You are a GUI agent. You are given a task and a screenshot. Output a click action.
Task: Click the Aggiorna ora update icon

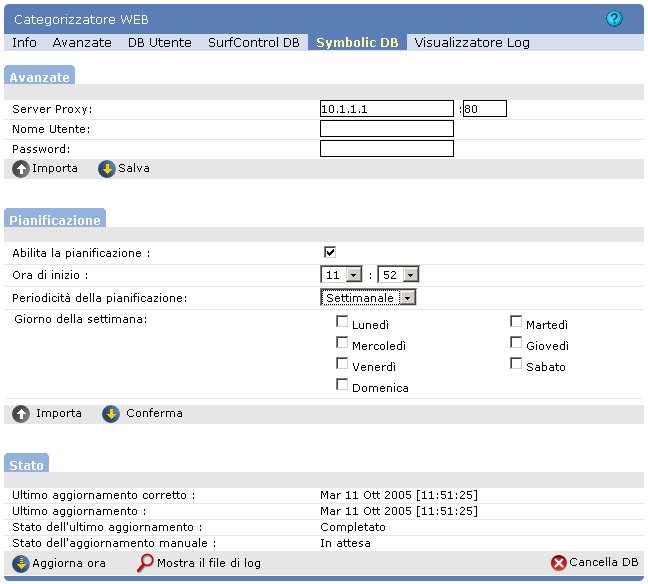[x=21, y=563]
